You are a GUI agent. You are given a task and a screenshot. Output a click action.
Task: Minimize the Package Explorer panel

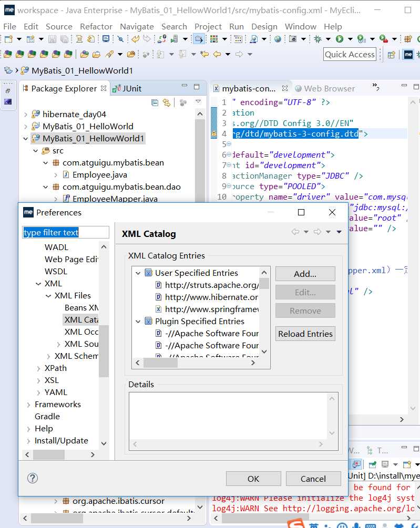pos(184,86)
